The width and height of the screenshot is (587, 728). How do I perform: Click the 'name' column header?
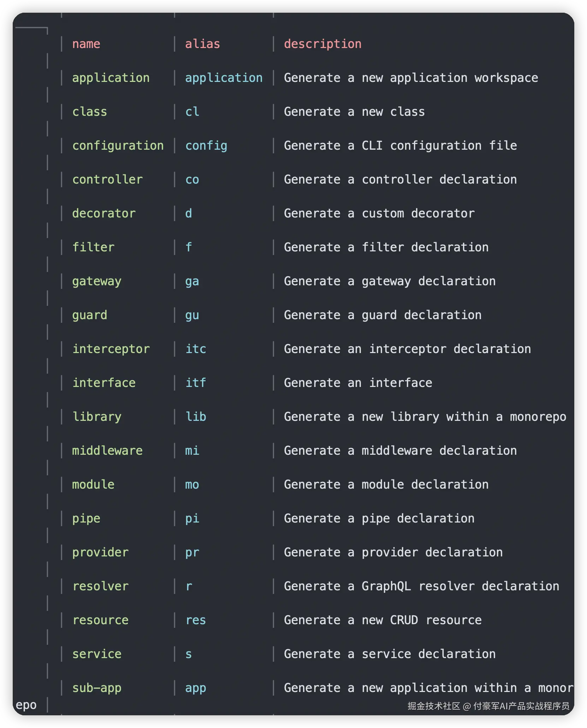pyautogui.click(x=86, y=44)
